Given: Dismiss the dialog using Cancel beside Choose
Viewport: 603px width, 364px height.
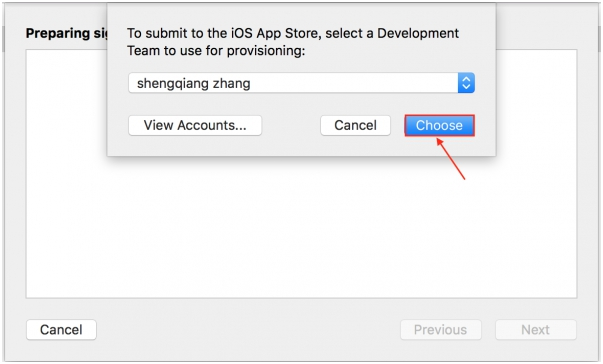Looking at the screenshot, I should tap(355, 125).
